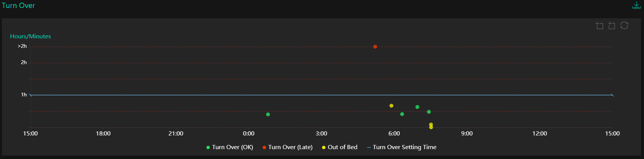Click the Turn Over panel title
This screenshot has width=644, height=159.
click(18, 5)
